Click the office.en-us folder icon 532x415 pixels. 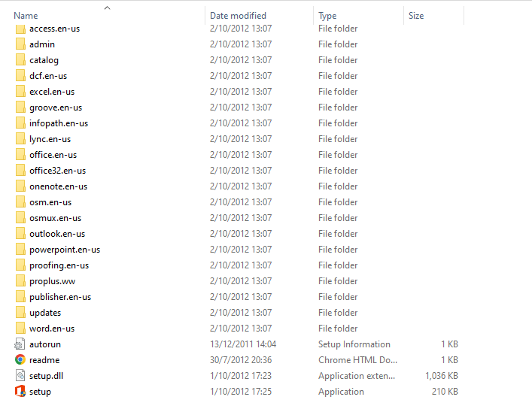pos(20,155)
